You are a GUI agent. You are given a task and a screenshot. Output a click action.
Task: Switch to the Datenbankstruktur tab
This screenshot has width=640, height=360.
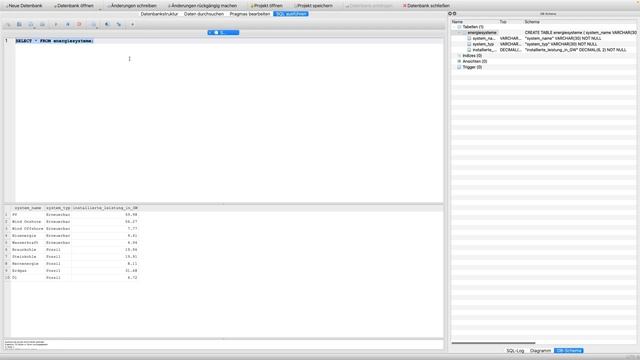159,14
